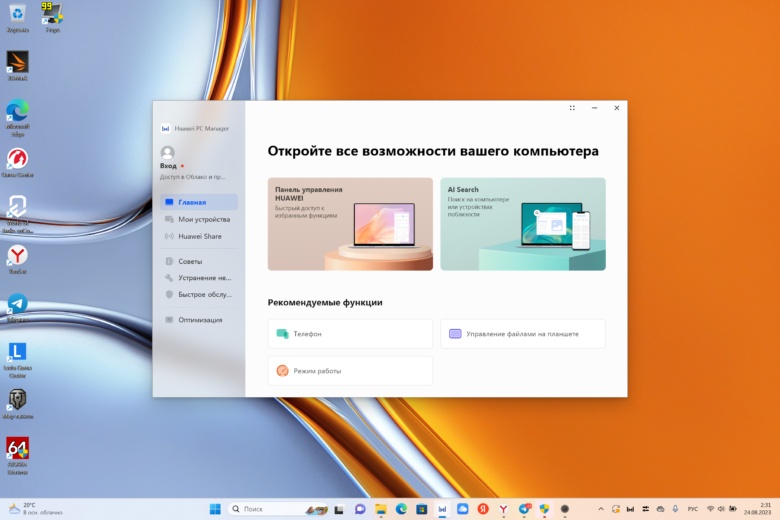Click the Huawei PC Manager title logo
The width and height of the screenshot is (780, 520).
pyautogui.click(x=165, y=128)
